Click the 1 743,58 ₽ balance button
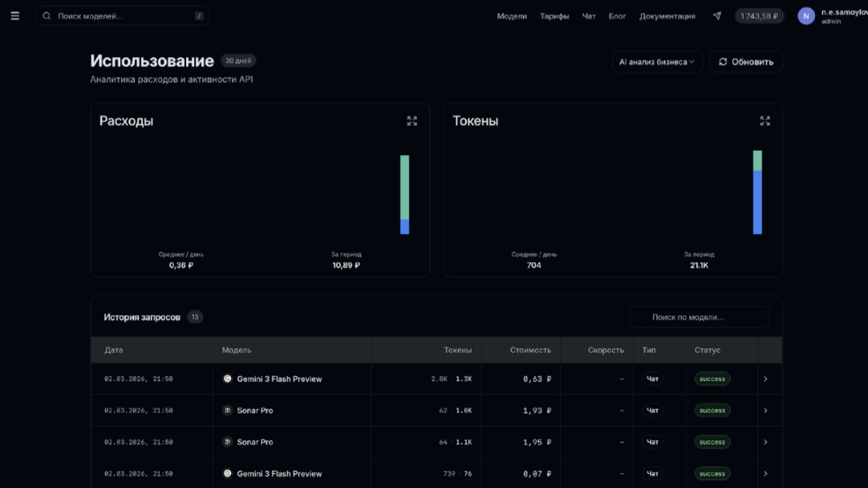 click(x=759, y=16)
